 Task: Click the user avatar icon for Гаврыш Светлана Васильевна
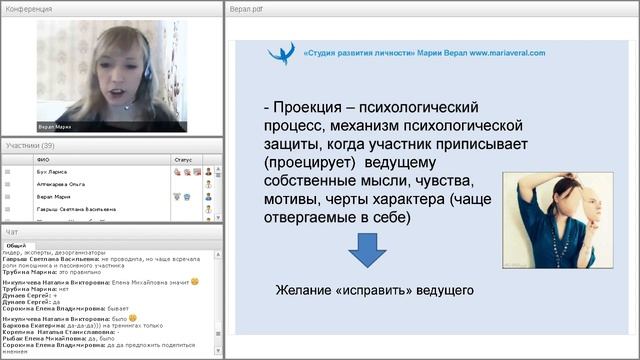click(x=209, y=209)
